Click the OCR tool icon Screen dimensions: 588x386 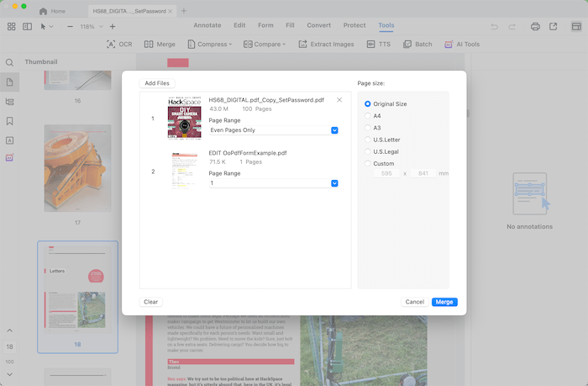click(112, 44)
